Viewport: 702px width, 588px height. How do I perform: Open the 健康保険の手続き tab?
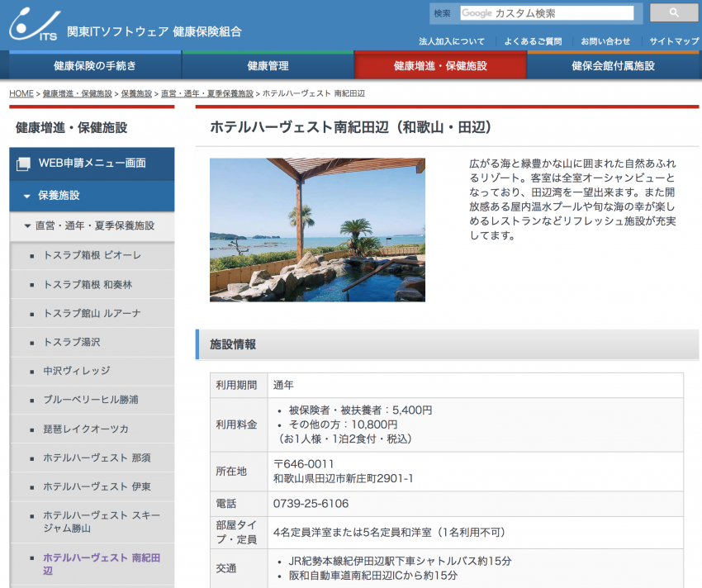pos(94,65)
